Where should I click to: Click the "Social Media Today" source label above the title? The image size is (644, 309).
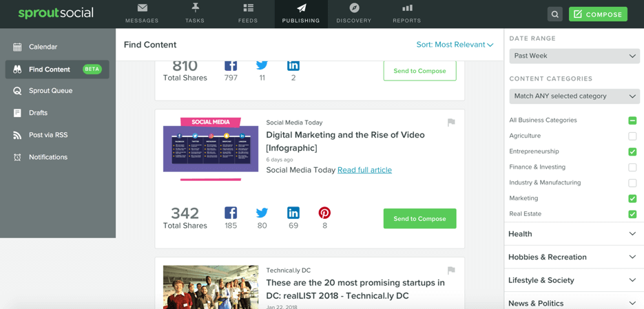point(294,122)
